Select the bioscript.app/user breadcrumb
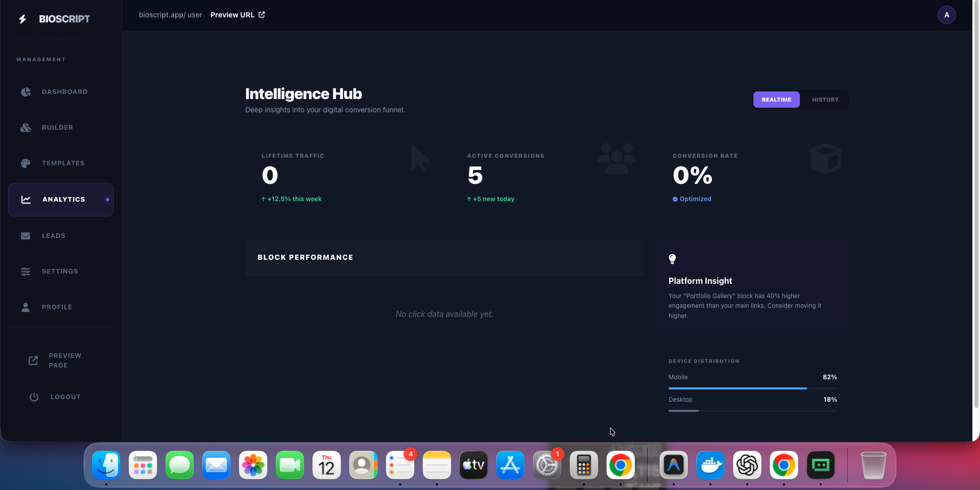 coord(170,15)
